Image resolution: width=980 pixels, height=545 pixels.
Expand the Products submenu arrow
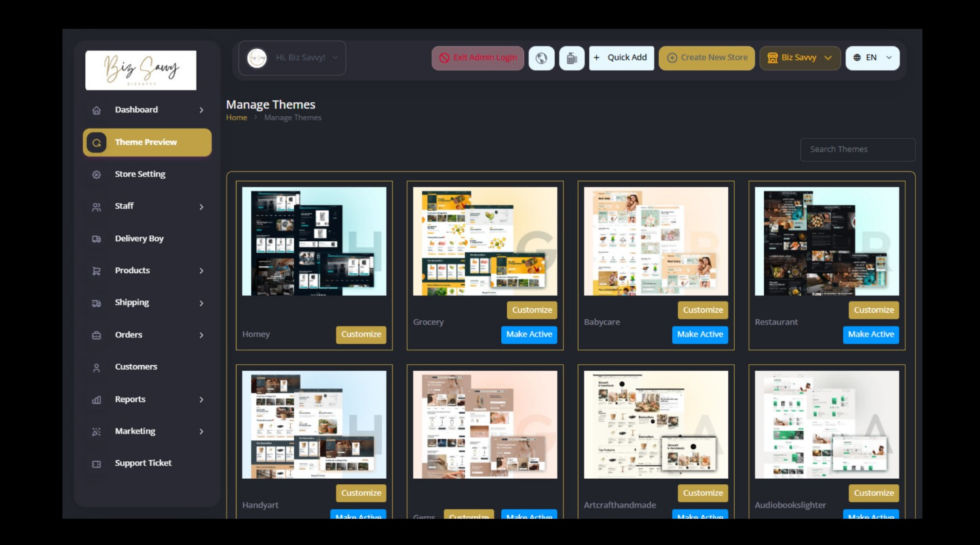(x=201, y=271)
